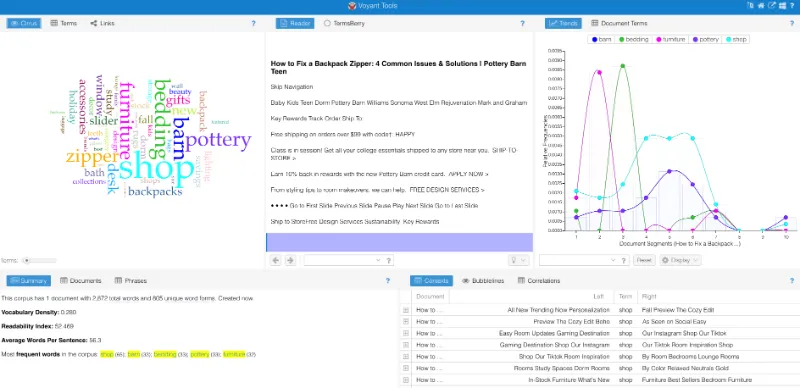Open the lightbulb options dropdown in Reader
Screen dimensions: 800x388
tap(518, 260)
